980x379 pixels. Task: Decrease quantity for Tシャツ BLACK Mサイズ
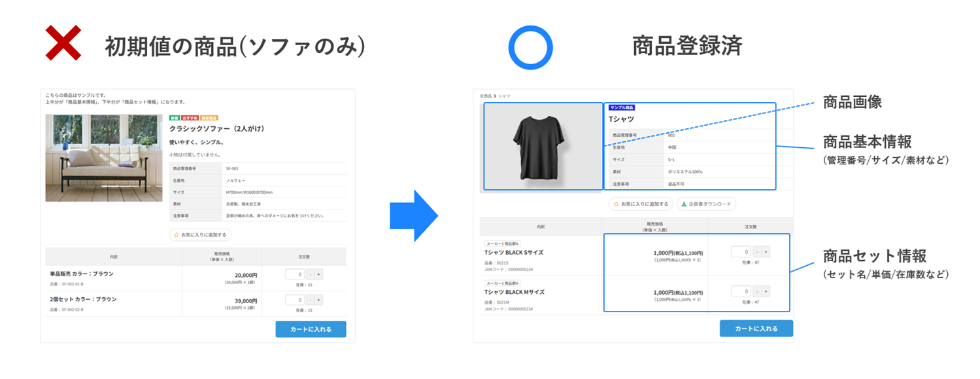point(756,291)
